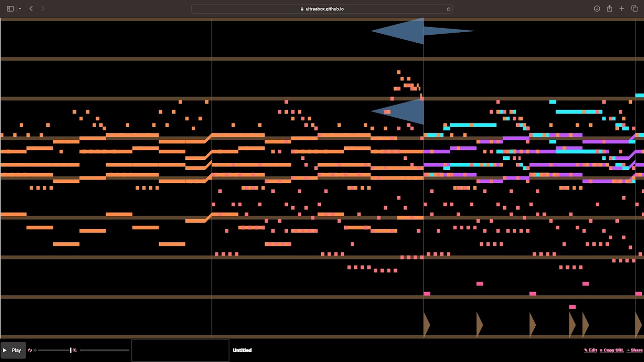Click the Copy URL link
The width and height of the screenshot is (644, 362).
tap(611, 350)
